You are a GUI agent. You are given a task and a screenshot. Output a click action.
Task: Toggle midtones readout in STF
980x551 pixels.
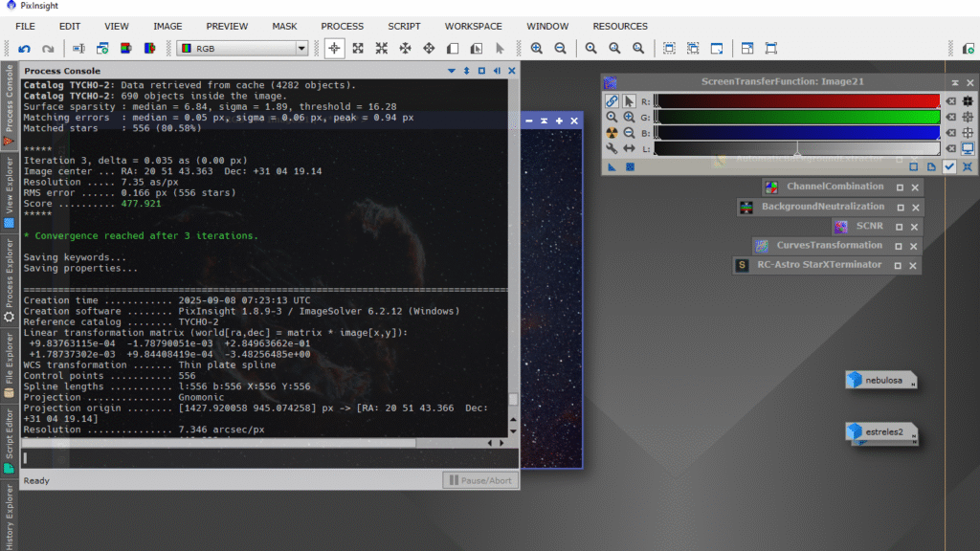coord(969,117)
